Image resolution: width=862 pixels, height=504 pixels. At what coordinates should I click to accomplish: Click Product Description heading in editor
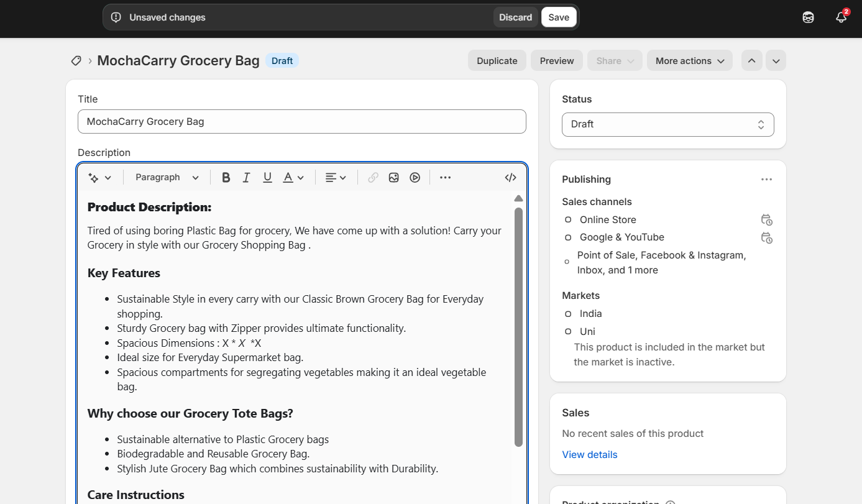coord(149,207)
